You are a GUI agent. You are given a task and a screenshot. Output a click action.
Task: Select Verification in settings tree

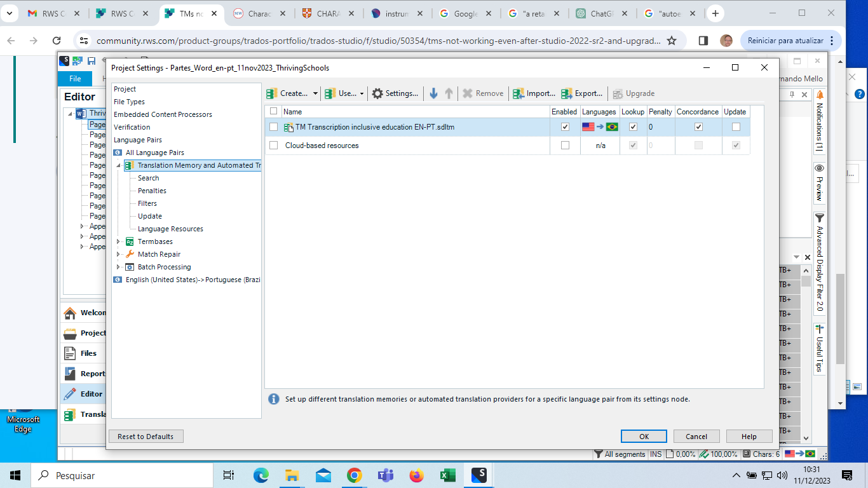pos(132,127)
